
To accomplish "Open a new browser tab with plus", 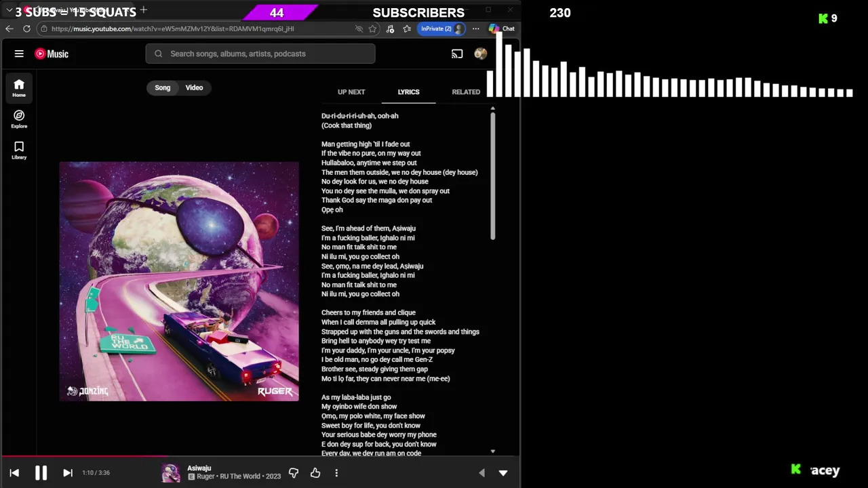I will (144, 10).
